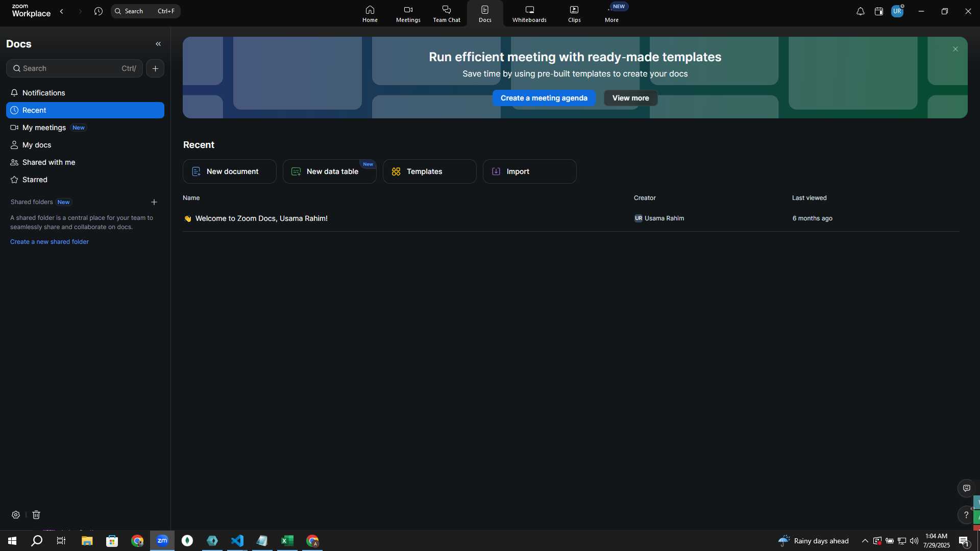
Task: Click Create a meeting agenda button
Action: click(x=544, y=98)
